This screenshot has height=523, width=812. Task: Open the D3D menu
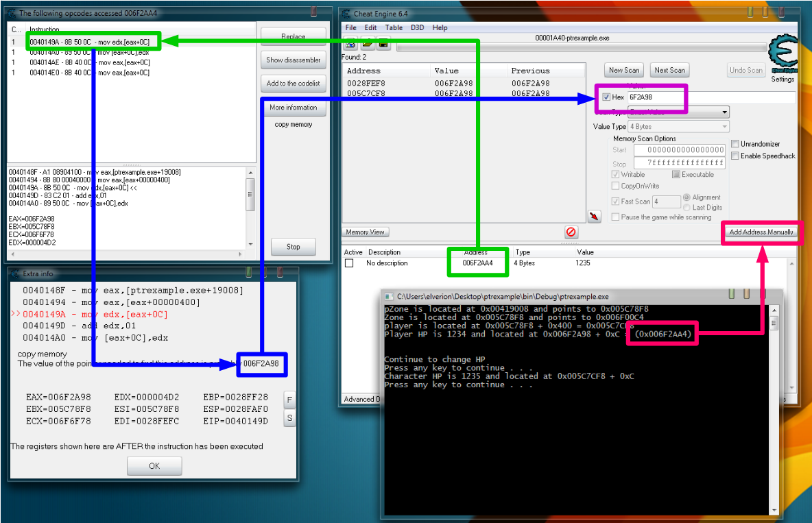417,28
